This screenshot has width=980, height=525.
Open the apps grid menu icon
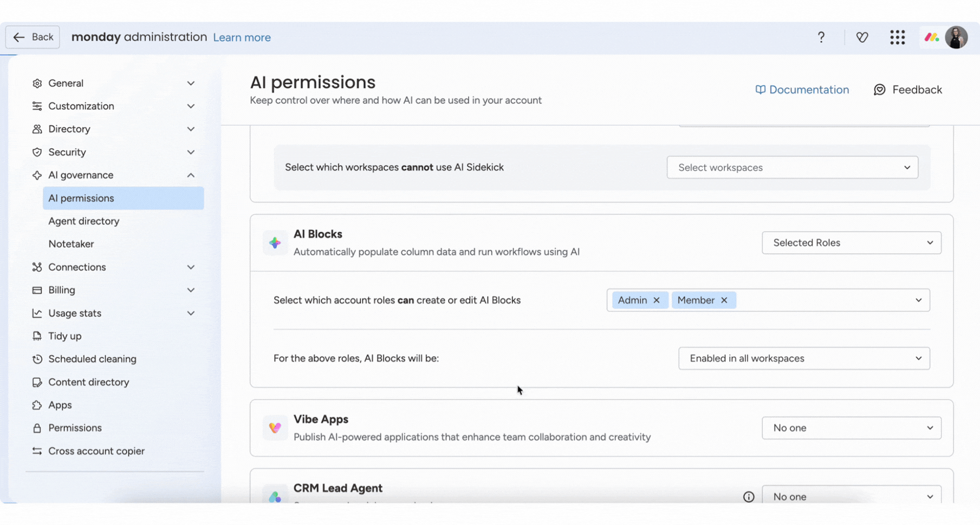tap(897, 37)
